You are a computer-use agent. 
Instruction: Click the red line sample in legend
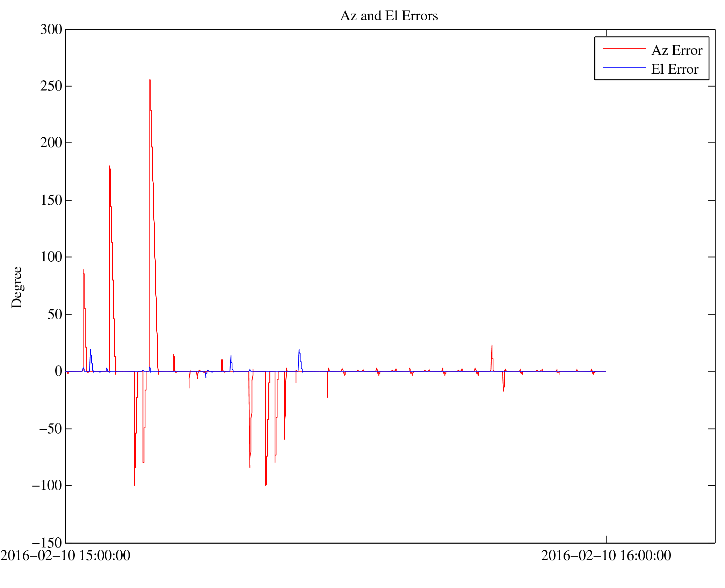(x=624, y=49)
